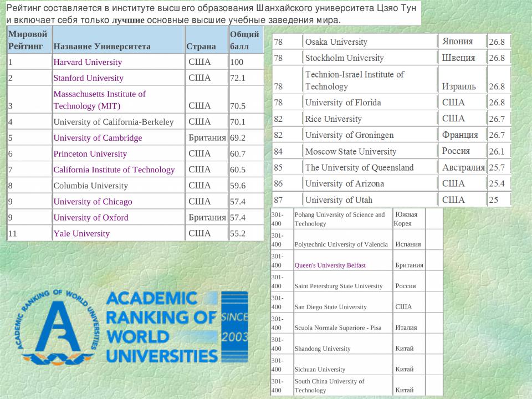The image size is (532, 399).
Task: Select 'University of California-Berkeley' text
Action: click(x=113, y=122)
